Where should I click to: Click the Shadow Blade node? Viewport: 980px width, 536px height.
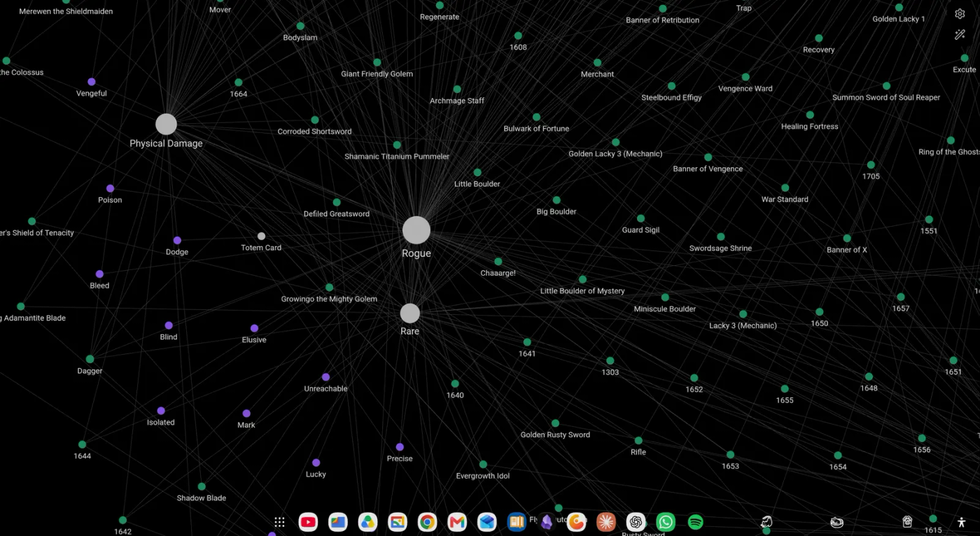coord(202,486)
